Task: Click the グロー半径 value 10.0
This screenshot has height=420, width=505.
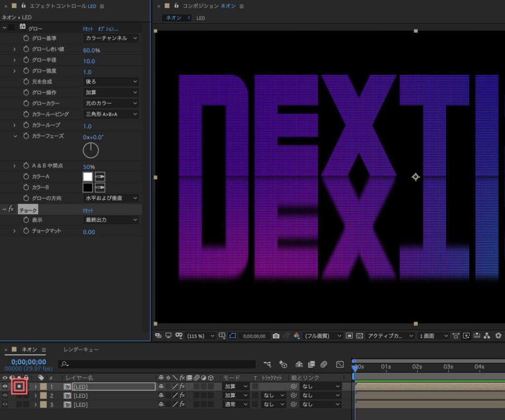Action: click(x=89, y=61)
